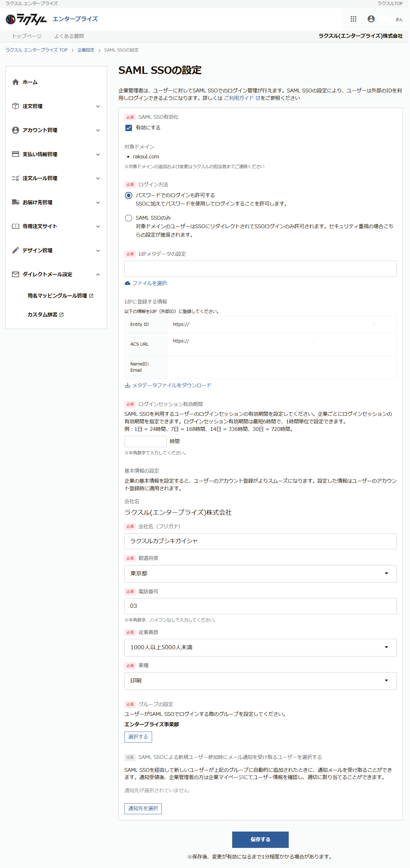Click external-link icon beside 宛名マッピングルール管理

(91, 295)
